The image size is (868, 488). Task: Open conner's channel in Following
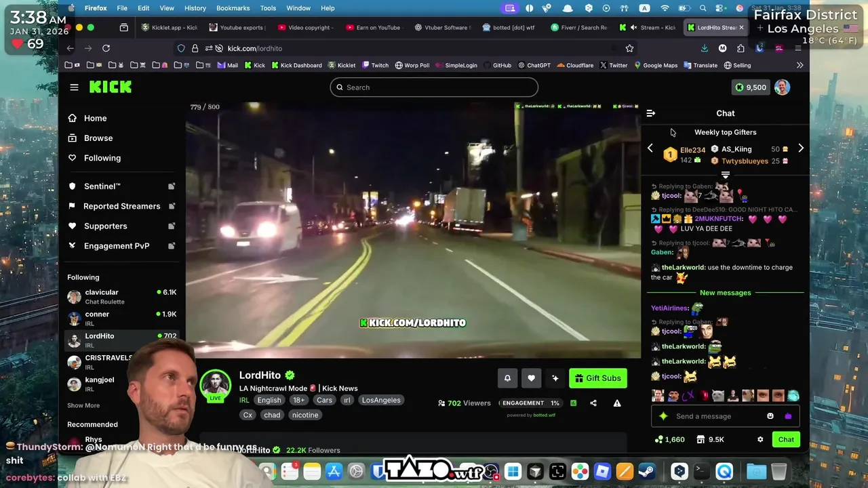click(122, 318)
